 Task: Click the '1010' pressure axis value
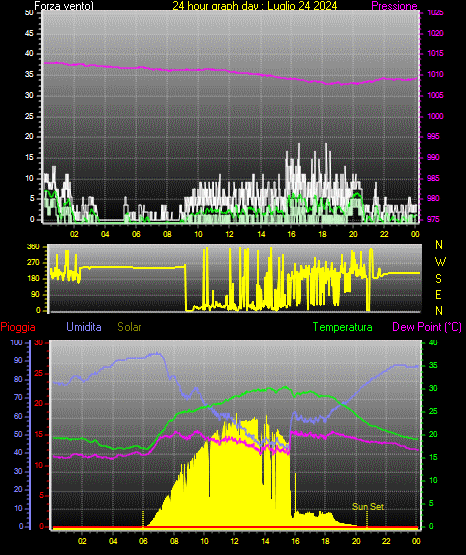point(436,74)
